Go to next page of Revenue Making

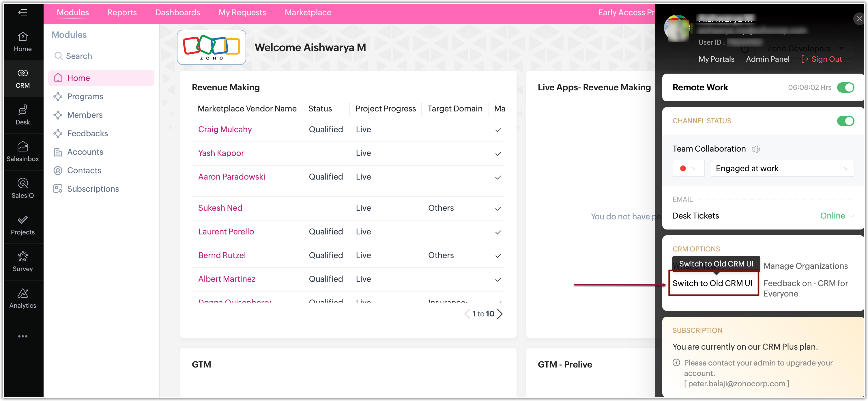pyautogui.click(x=500, y=314)
